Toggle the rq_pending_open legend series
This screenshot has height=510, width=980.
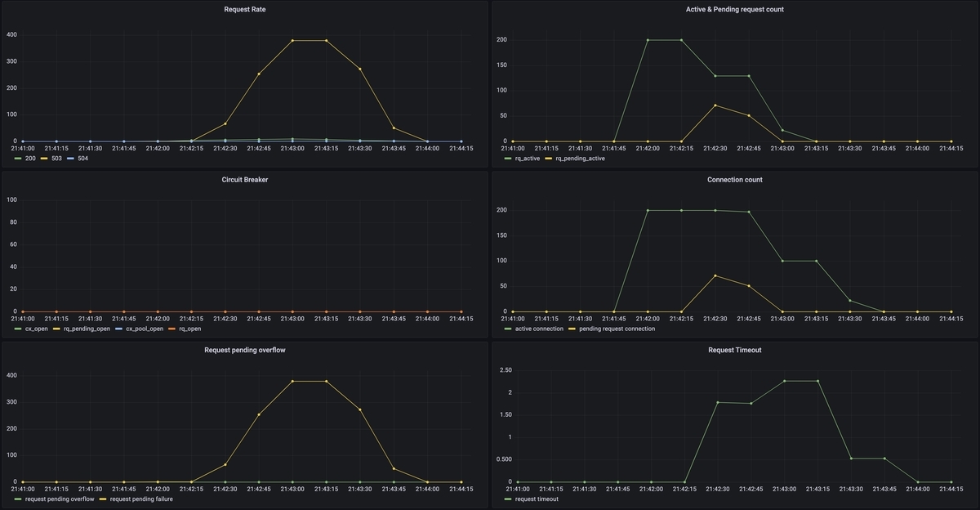click(x=81, y=329)
